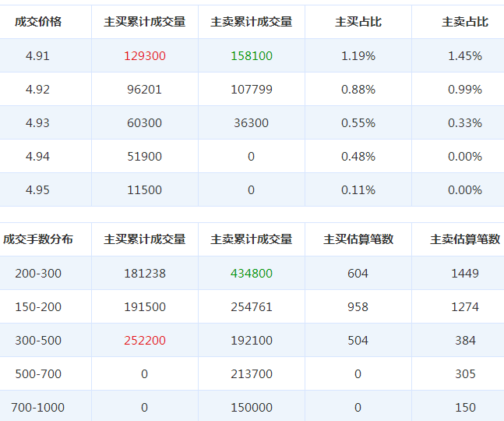Click value 192100

252,340
